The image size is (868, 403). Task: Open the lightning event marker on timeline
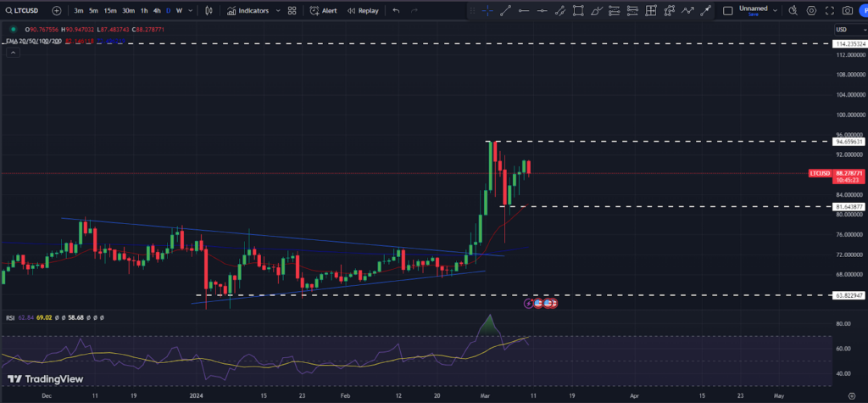click(x=529, y=303)
